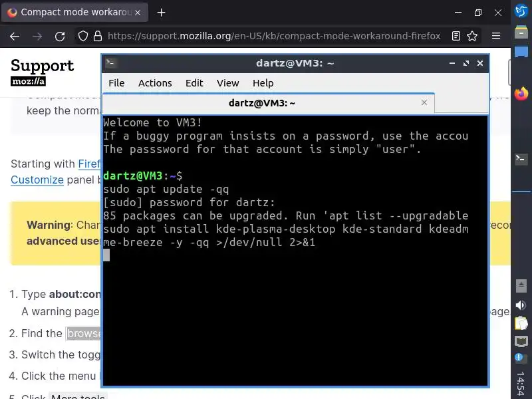Close the dartz@VM3 terminal tab
Image resolution: width=532 pixels, height=399 pixels.
tap(424, 102)
